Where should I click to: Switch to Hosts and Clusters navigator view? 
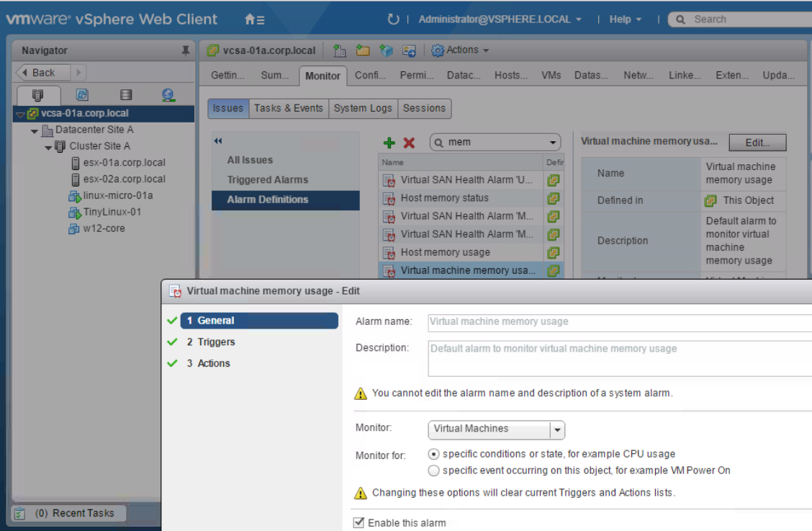[x=38, y=95]
